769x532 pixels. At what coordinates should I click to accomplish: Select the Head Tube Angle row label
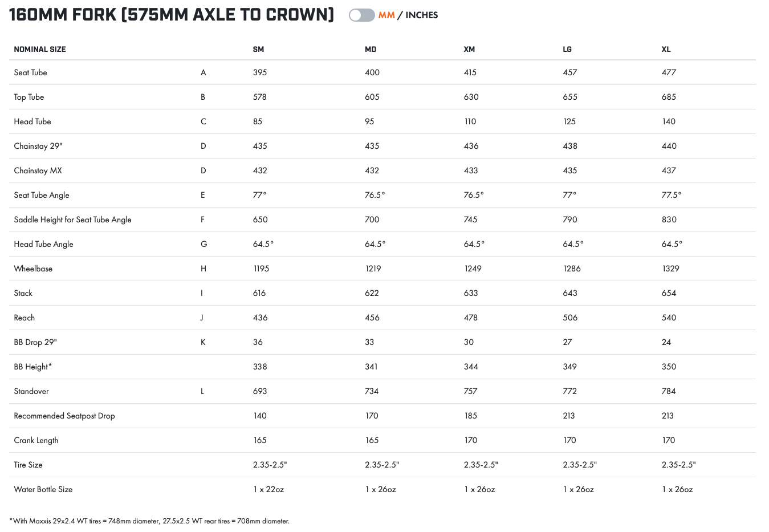coord(44,244)
